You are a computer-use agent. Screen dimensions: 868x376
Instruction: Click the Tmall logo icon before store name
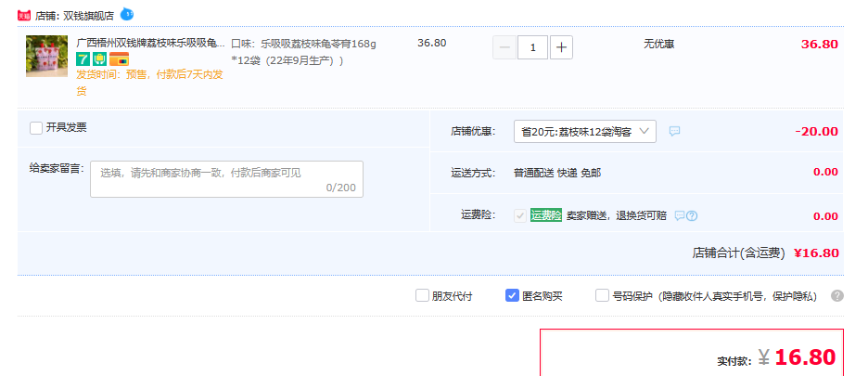(x=24, y=16)
